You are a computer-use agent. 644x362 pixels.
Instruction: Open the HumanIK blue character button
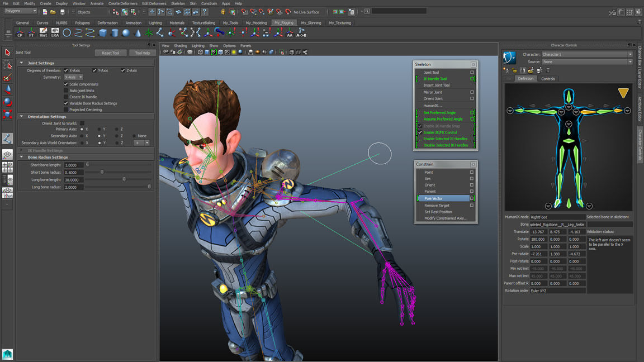coord(509,58)
